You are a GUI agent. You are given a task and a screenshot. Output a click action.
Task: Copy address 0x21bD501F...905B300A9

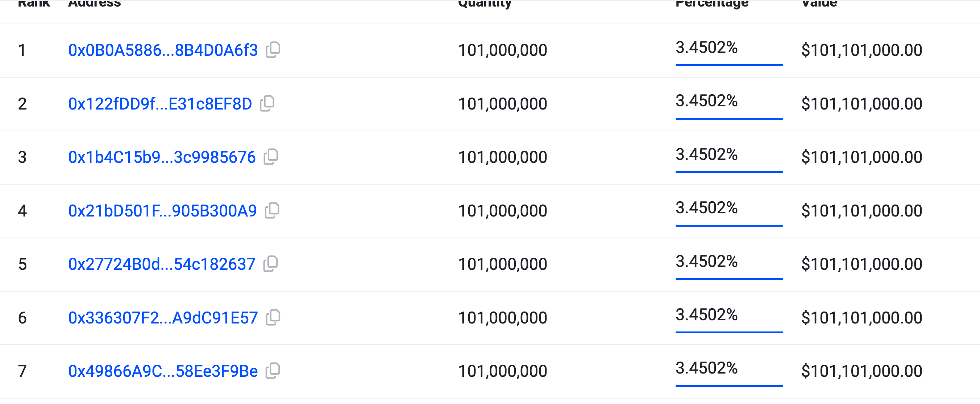click(x=272, y=211)
